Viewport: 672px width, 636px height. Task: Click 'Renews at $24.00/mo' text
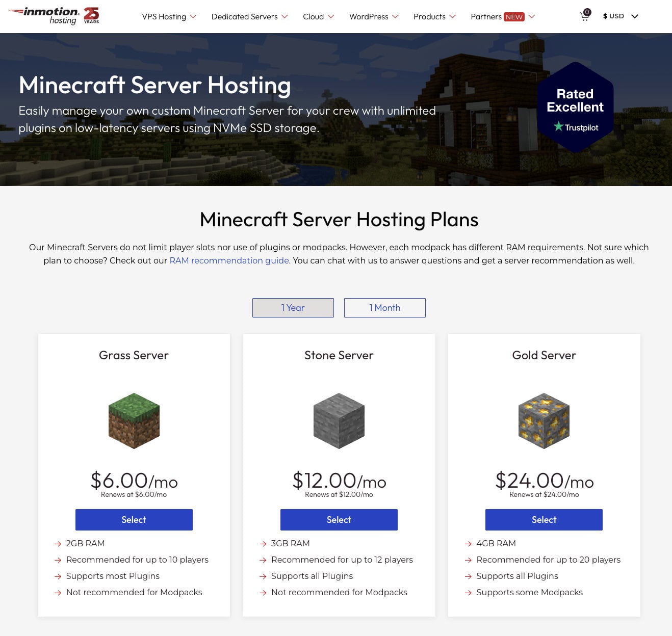click(x=544, y=494)
